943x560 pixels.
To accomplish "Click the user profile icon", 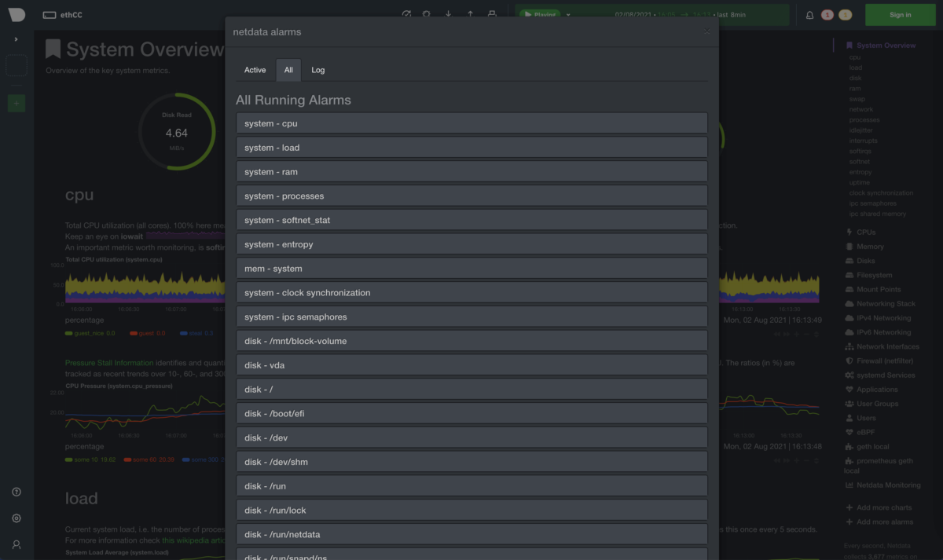I will click(17, 544).
